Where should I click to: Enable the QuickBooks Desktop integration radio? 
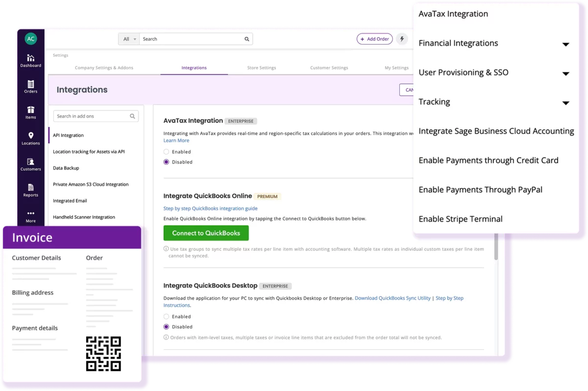click(167, 317)
